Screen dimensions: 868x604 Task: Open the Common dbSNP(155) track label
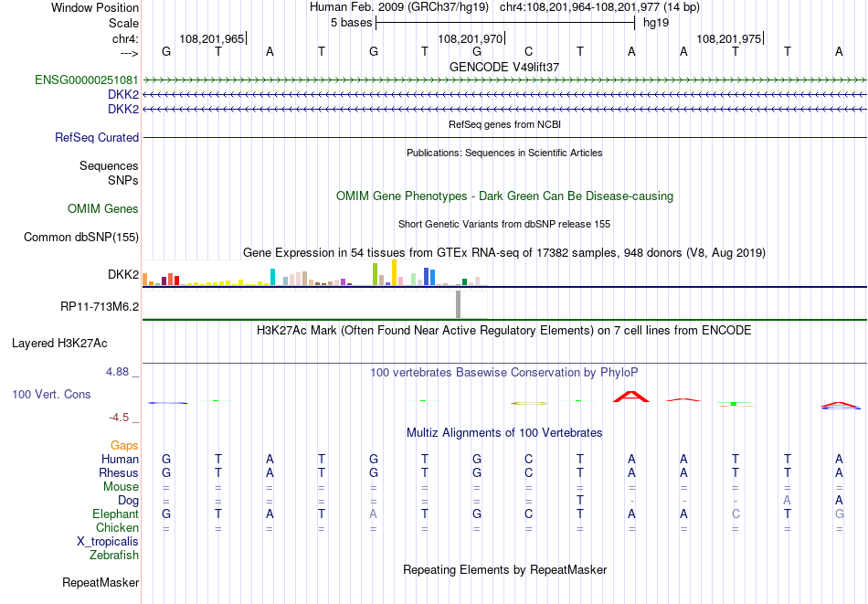click(80, 237)
